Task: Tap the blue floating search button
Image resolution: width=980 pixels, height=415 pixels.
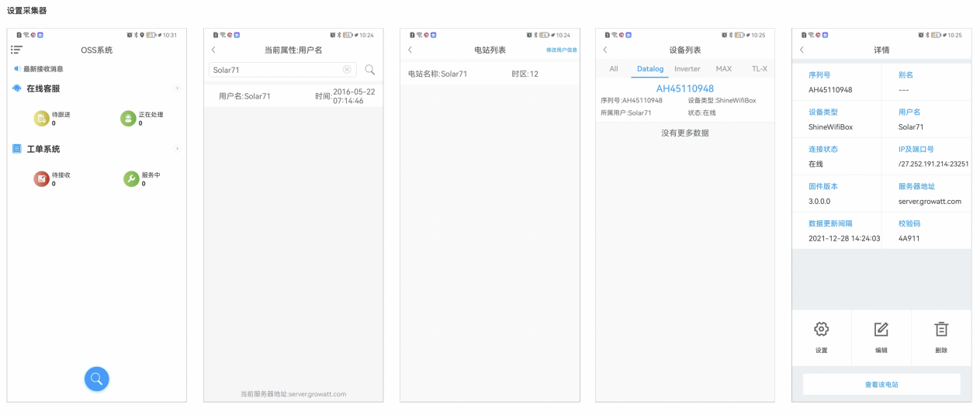Action: [x=97, y=379]
